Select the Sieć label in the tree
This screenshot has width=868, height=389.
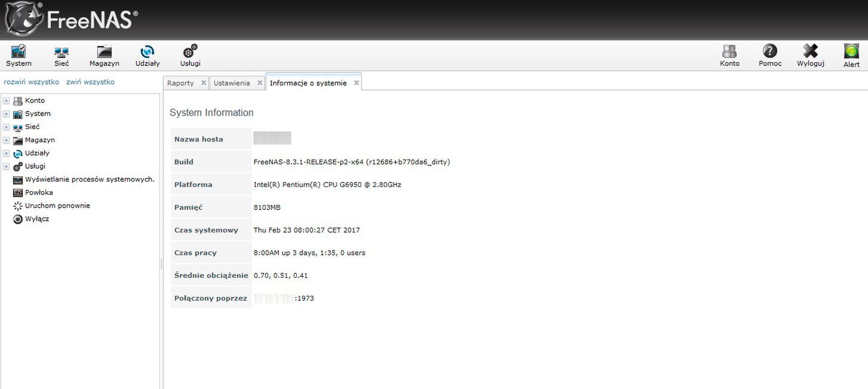click(x=32, y=127)
